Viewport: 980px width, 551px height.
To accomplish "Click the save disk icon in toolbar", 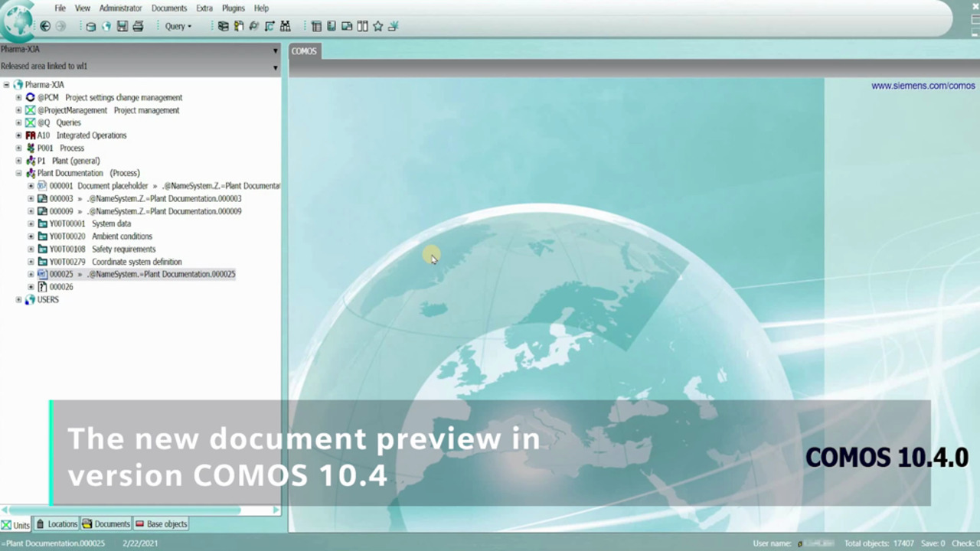I will pos(122,26).
